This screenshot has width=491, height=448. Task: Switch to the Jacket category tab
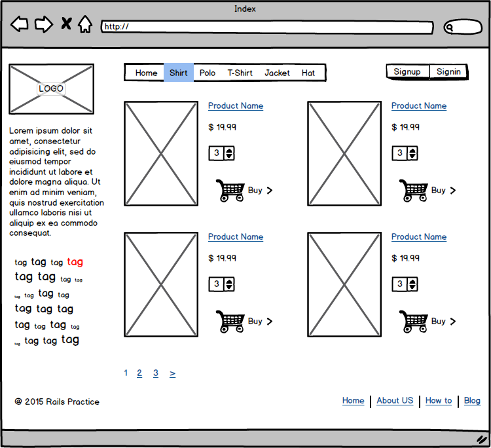[x=277, y=73]
